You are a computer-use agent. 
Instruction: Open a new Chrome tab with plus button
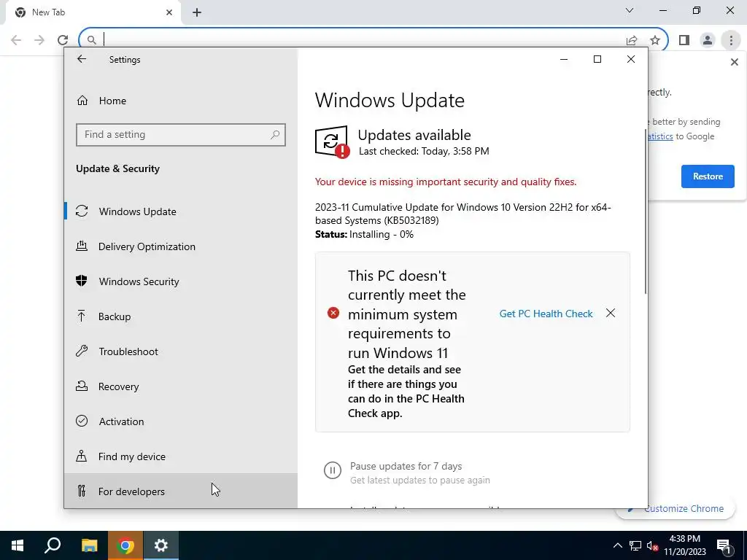tap(197, 12)
